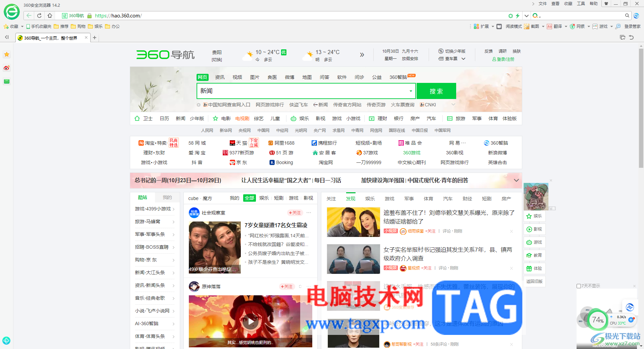Open Weibo icon in the left sidebar
The height and width of the screenshot is (349, 644).
[7, 68]
